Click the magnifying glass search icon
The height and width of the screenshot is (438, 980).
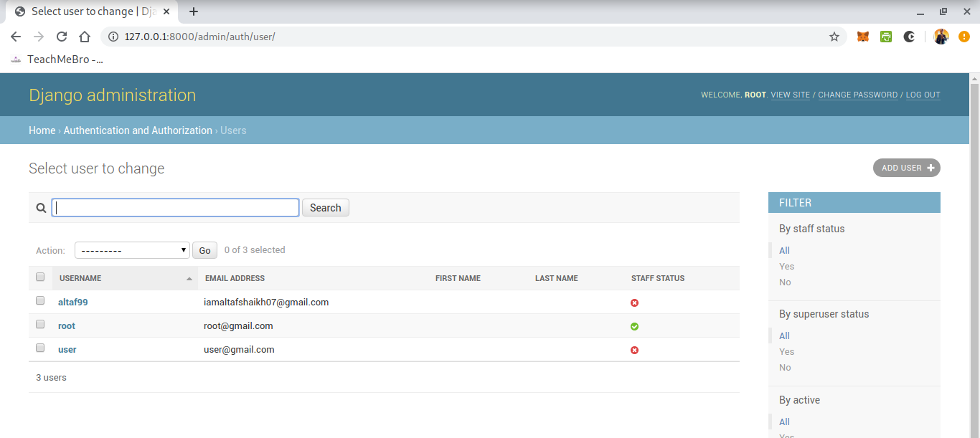click(41, 208)
